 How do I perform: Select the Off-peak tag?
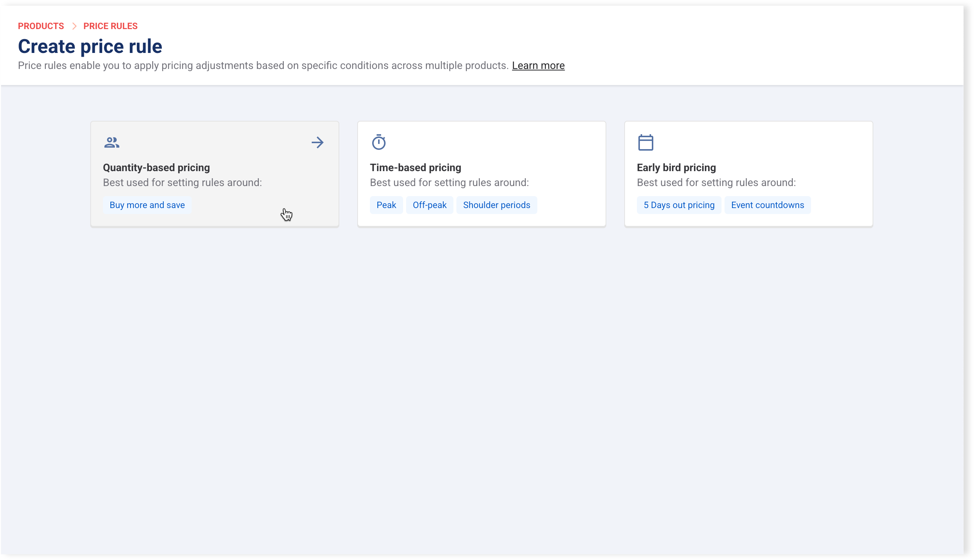pyautogui.click(x=429, y=205)
